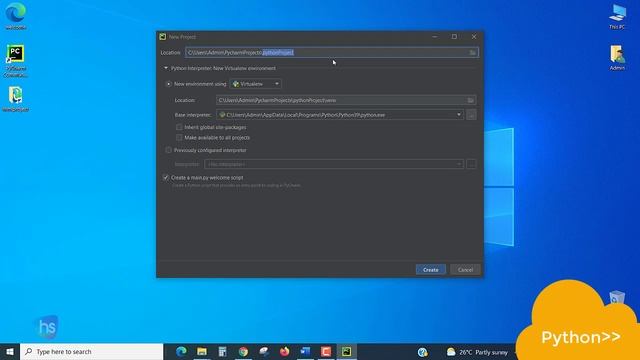Collapse the Python Interpreter section
640x360 pixels.
(x=166, y=68)
